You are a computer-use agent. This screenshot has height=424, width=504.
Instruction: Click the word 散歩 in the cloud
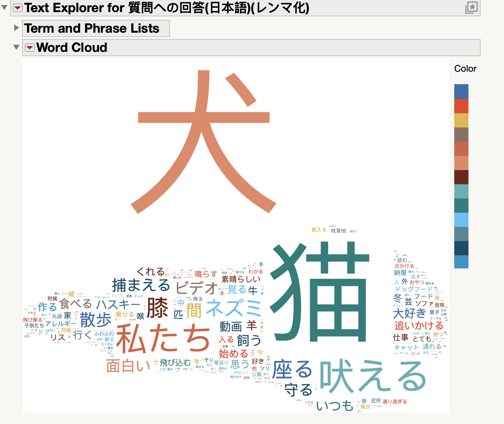tap(96, 320)
